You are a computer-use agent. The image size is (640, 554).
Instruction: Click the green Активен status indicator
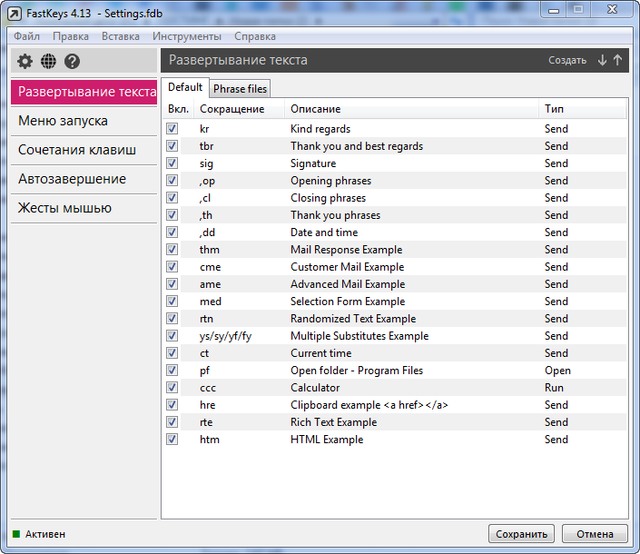click(x=16, y=534)
